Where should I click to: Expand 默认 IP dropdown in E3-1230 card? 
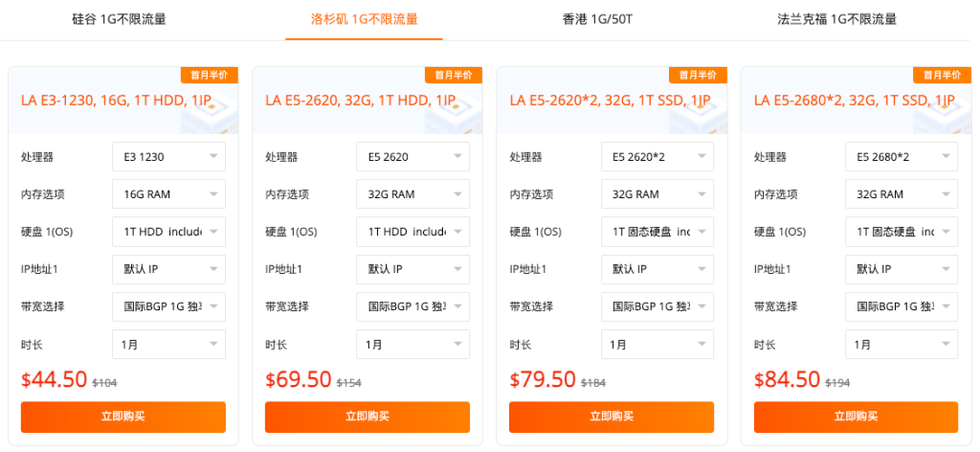tap(168, 269)
